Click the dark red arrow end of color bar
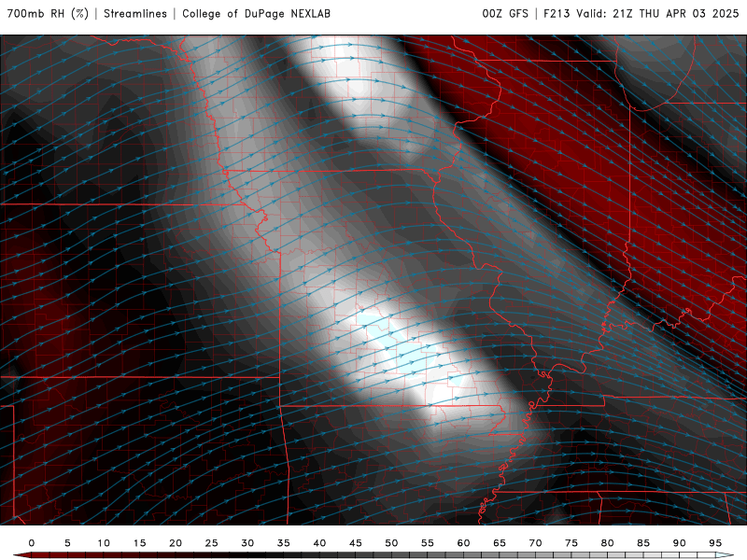747x560 pixels. coord(21,555)
